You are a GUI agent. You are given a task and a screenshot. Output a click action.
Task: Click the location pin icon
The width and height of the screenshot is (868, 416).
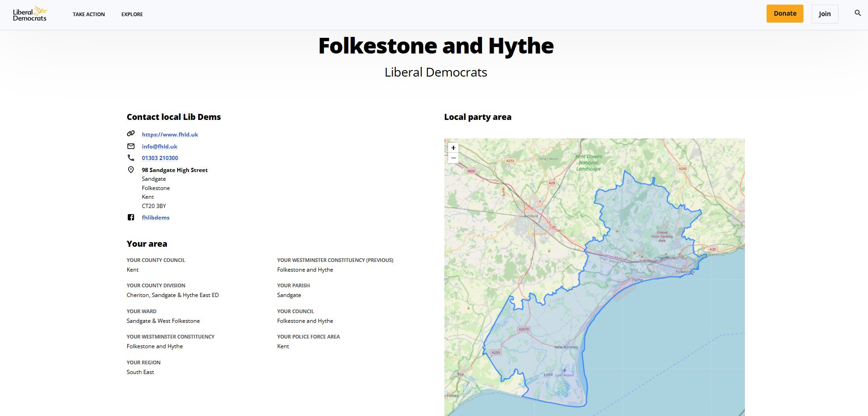[x=131, y=170]
